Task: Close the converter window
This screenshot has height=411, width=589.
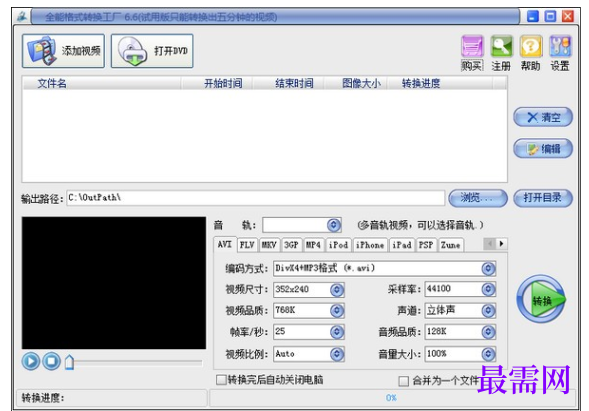Action: [x=568, y=16]
